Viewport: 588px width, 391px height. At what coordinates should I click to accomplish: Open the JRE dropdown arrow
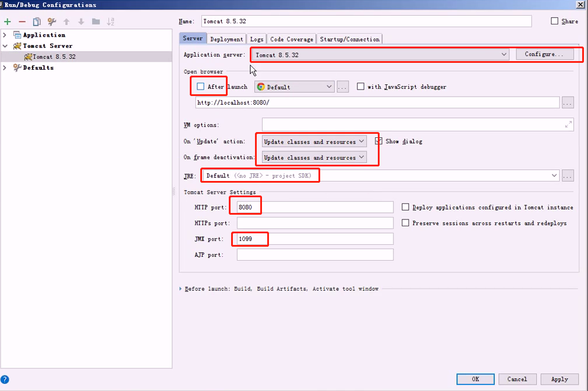(554, 176)
